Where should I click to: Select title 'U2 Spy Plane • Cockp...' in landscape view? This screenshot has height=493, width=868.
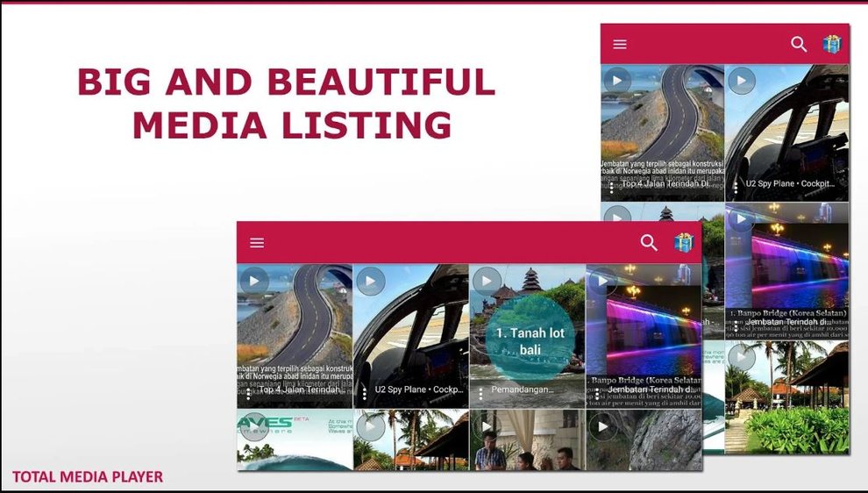click(419, 389)
